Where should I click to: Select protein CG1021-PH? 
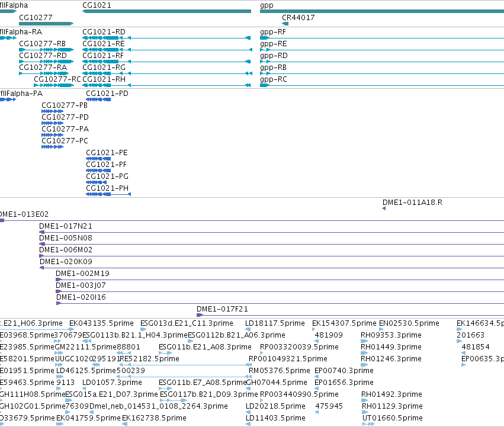pyautogui.click(x=108, y=194)
